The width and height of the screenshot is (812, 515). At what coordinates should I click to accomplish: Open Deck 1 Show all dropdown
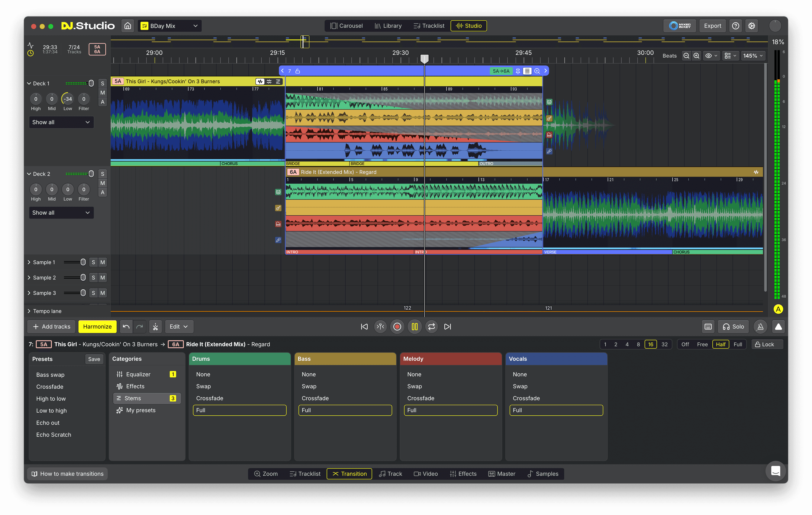click(61, 122)
